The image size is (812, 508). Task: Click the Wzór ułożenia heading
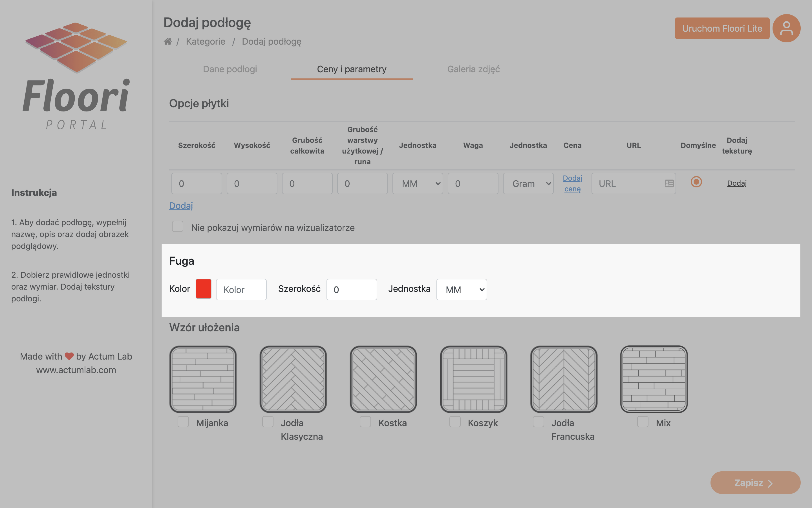point(204,327)
